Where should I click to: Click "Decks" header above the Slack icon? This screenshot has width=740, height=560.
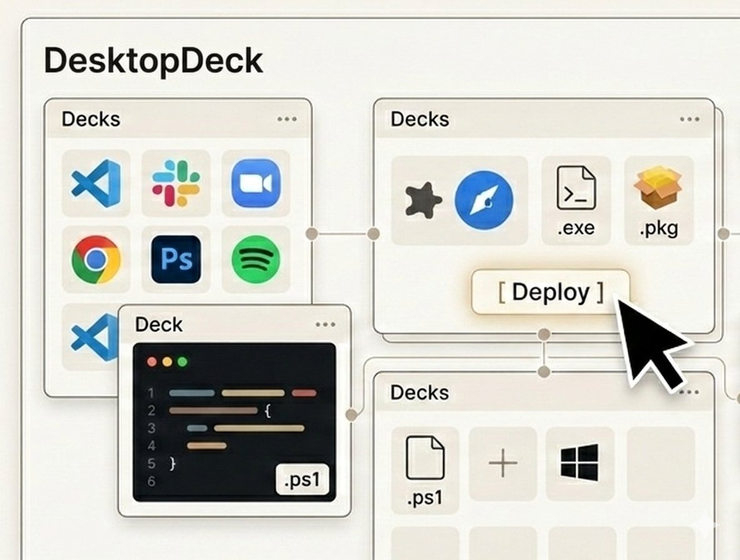tap(91, 119)
